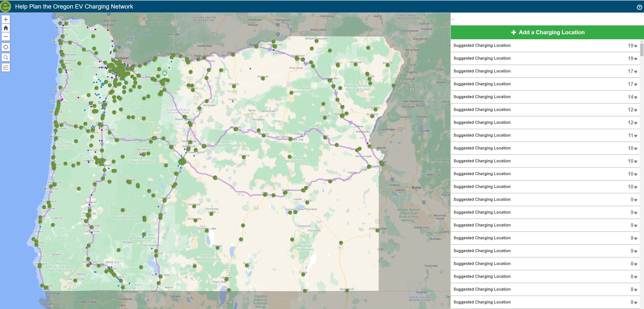Find my current location on map

(6, 47)
